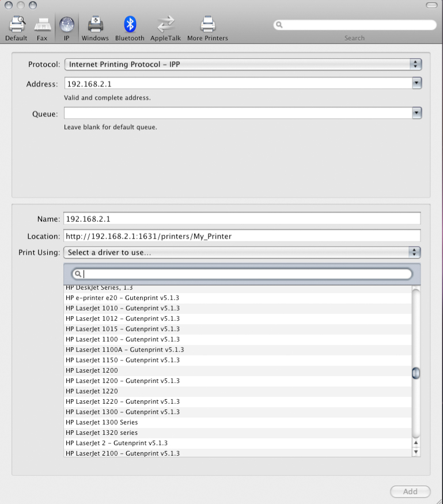Viewport: 443px width, 504px height.
Task: Open the More Printers icon
Action: tap(208, 24)
